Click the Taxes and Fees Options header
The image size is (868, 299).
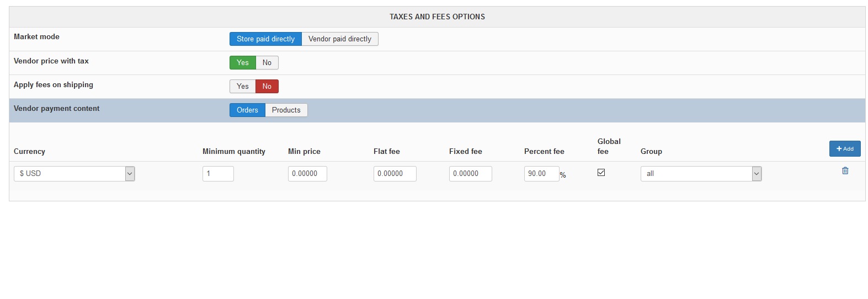[437, 17]
